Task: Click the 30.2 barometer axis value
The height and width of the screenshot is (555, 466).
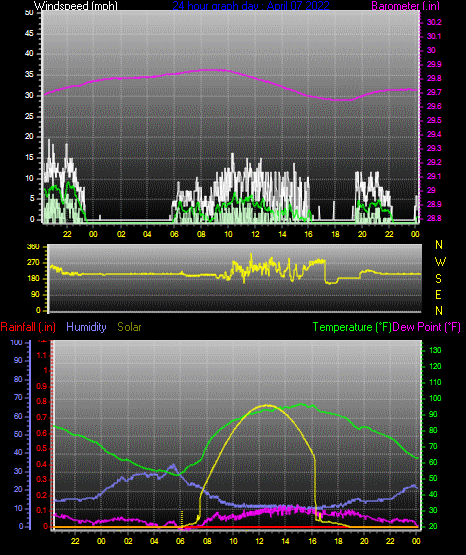Action: 434,22
